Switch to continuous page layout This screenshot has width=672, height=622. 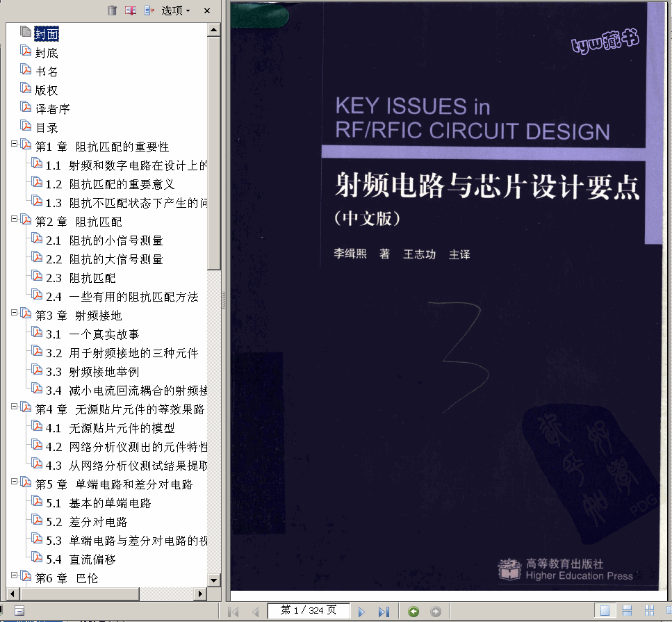pyautogui.click(x=628, y=610)
